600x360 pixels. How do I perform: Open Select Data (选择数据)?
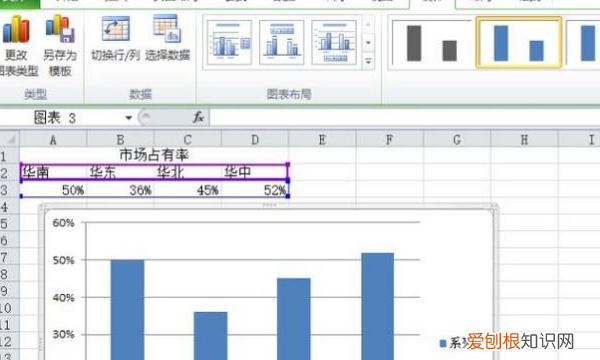[167, 38]
